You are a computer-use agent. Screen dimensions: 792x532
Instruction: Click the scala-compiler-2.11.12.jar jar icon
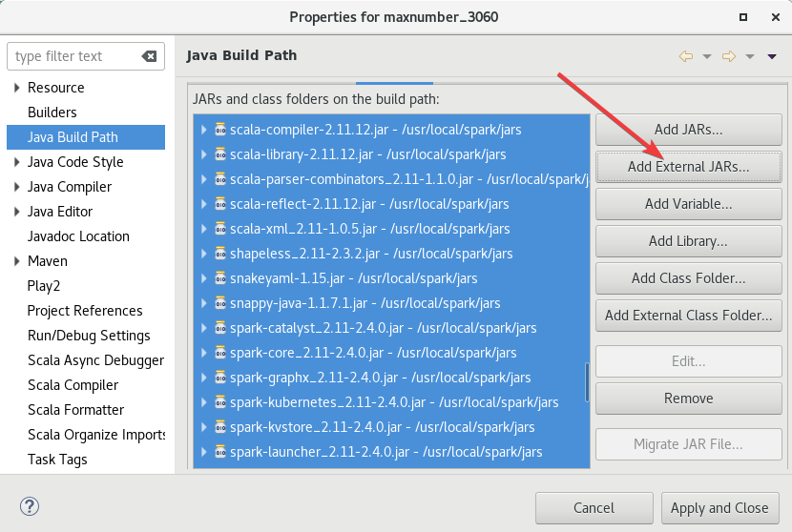(220, 130)
